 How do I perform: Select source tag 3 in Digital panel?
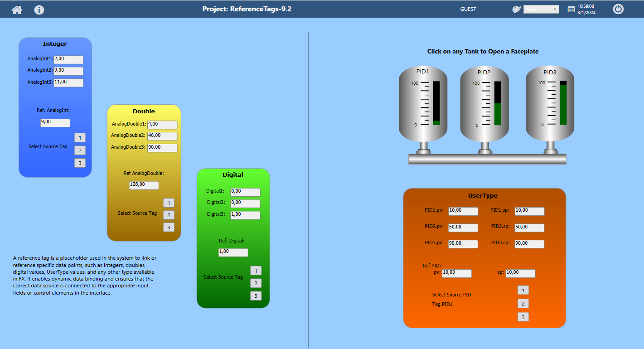click(256, 296)
